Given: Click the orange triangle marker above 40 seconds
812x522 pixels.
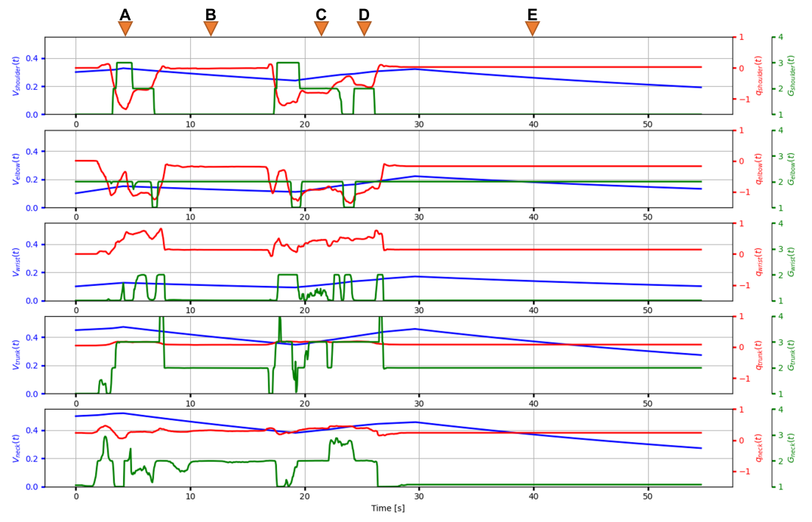Looking at the screenshot, I should click(532, 28).
